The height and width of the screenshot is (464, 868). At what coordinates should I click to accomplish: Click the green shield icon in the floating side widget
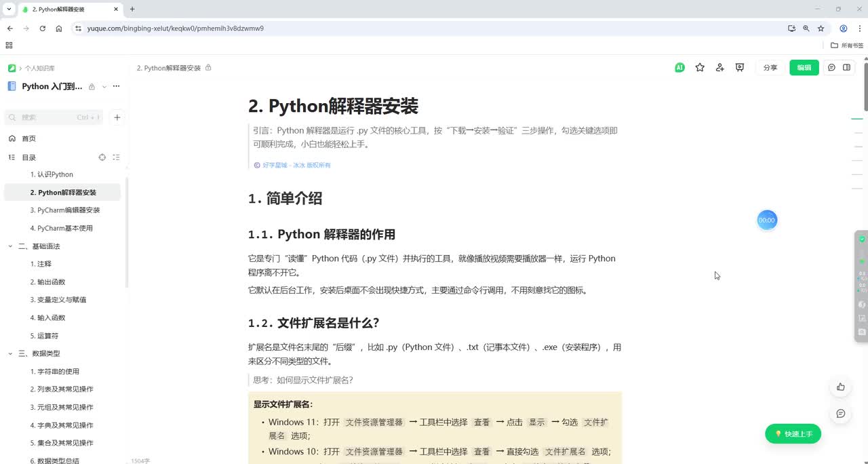(x=862, y=239)
